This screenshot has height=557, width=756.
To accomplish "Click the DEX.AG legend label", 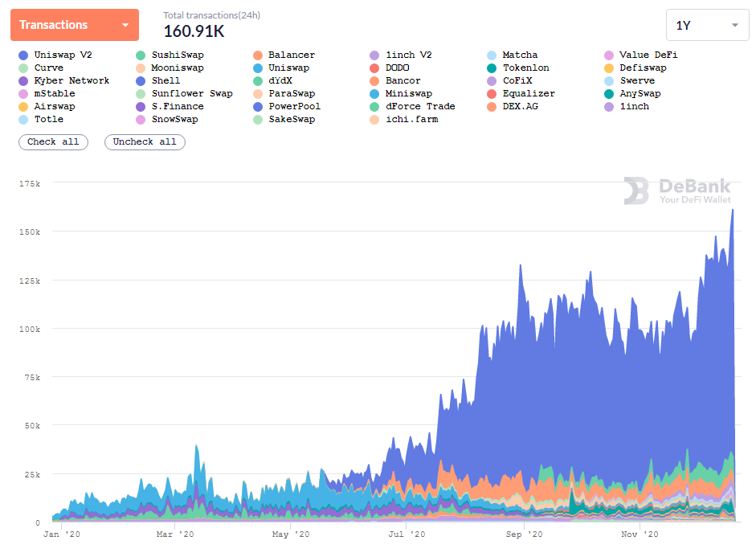I will [x=521, y=107].
